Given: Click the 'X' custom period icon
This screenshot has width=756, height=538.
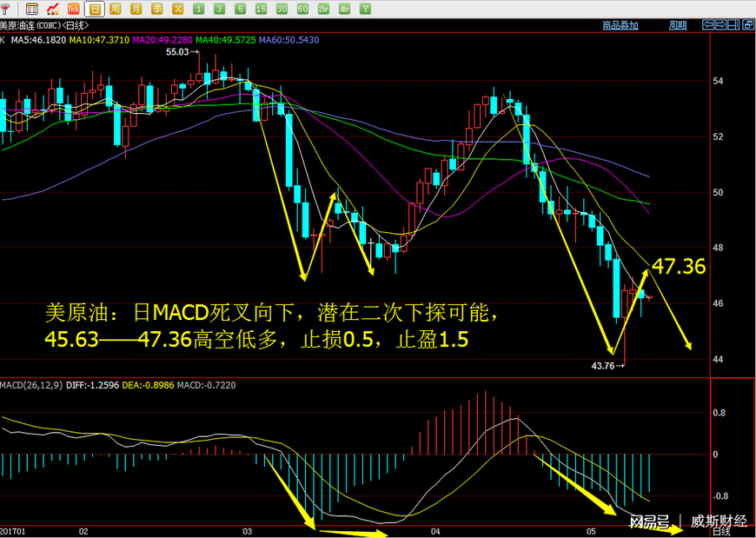Looking at the screenshot, I should 176,8.
